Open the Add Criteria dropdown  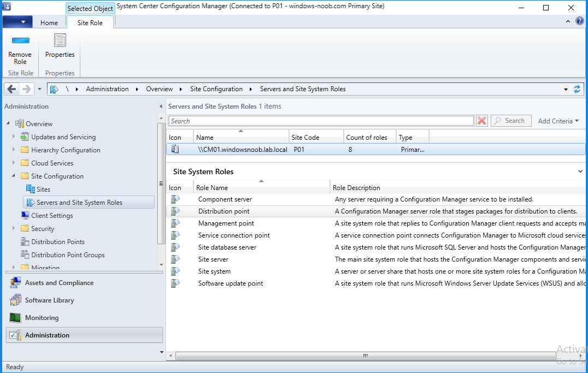click(x=558, y=121)
